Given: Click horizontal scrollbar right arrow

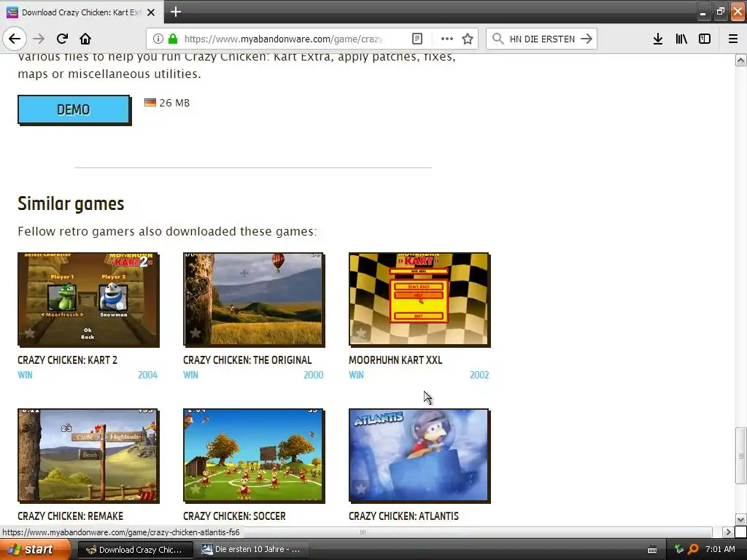Looking at the screenshot, I should pos(727,532).
